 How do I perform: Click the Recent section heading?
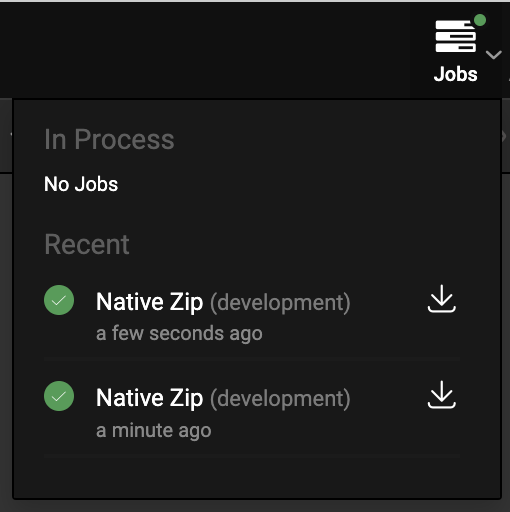click(x=87, y=244)
